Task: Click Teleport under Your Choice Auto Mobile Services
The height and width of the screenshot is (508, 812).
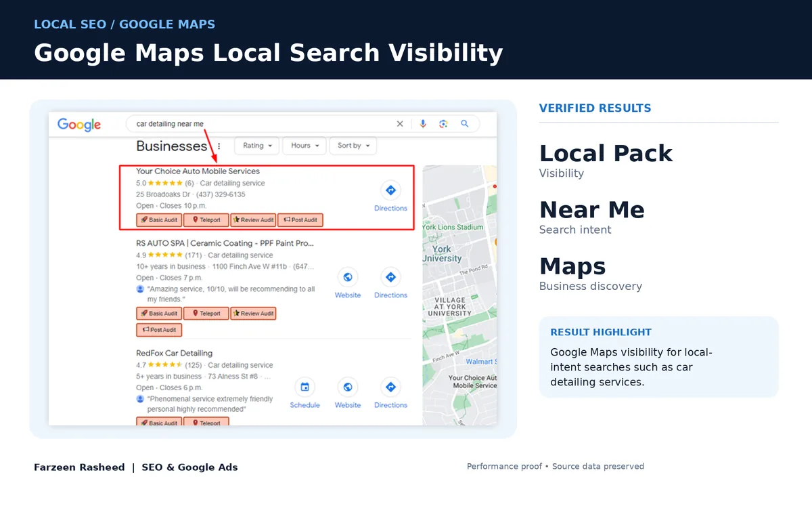Action: click(206, 220)
